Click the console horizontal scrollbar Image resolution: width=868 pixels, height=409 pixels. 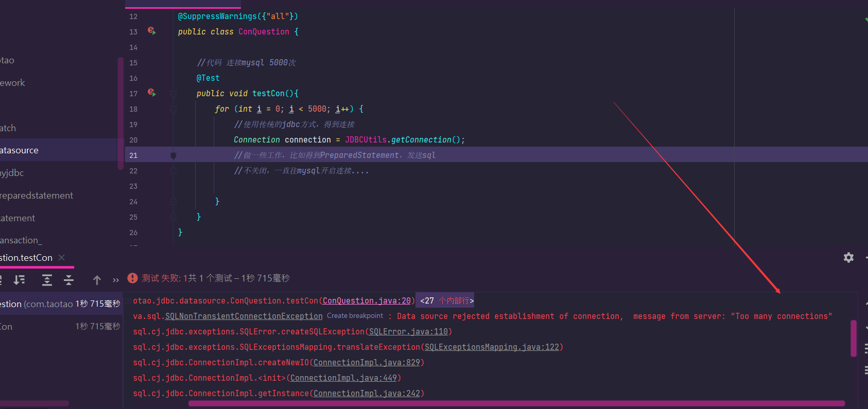click(x=516, y=403)
